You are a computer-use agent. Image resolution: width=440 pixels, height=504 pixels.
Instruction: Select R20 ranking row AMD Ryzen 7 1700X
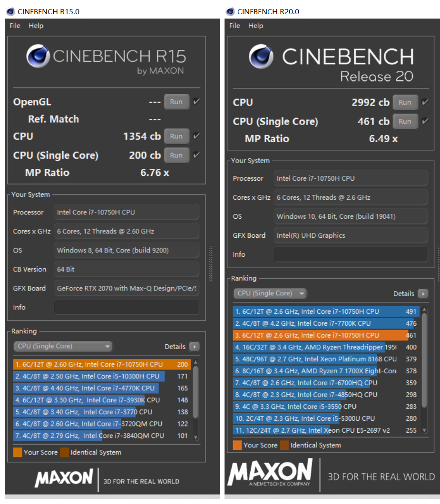[x=326, y=371]
